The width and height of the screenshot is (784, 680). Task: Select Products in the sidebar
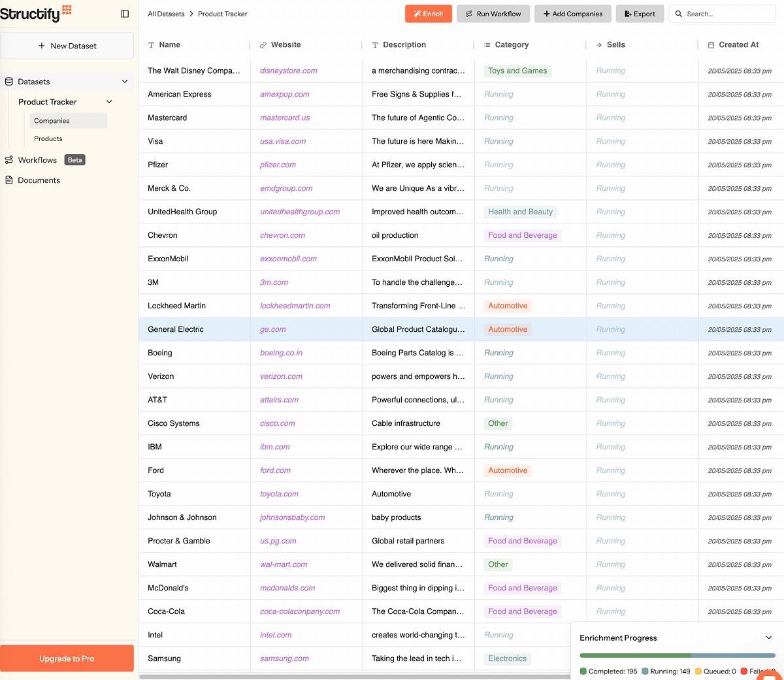[x=48, y=139]
